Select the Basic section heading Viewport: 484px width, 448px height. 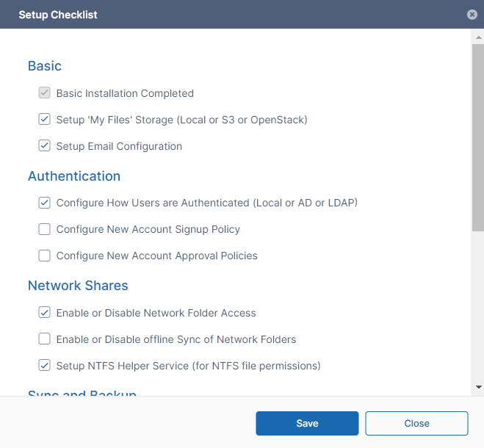tap(45, 66)
